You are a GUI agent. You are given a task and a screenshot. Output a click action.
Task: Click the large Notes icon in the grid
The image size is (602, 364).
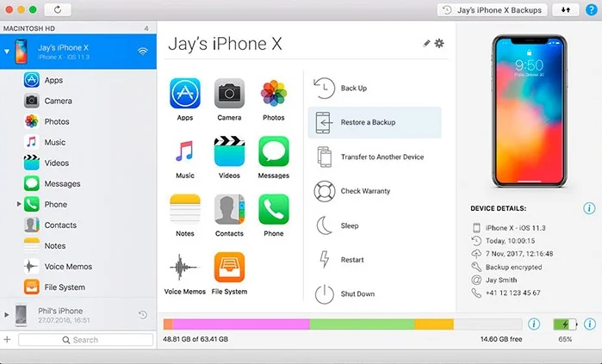pyautogui.click(x=185, y=209)
